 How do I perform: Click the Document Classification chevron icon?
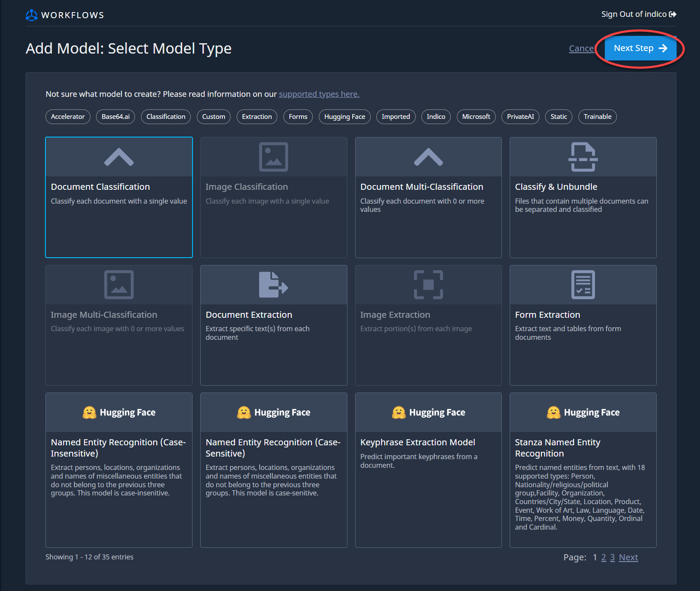(x=119, y=157)
